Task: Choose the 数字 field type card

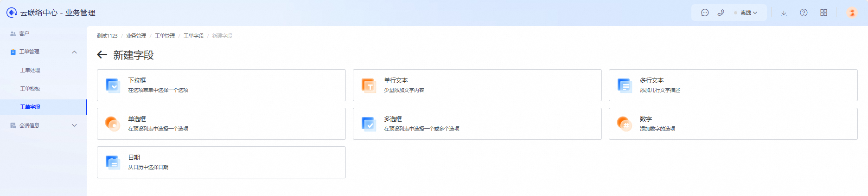Action: tap(733, 124)
